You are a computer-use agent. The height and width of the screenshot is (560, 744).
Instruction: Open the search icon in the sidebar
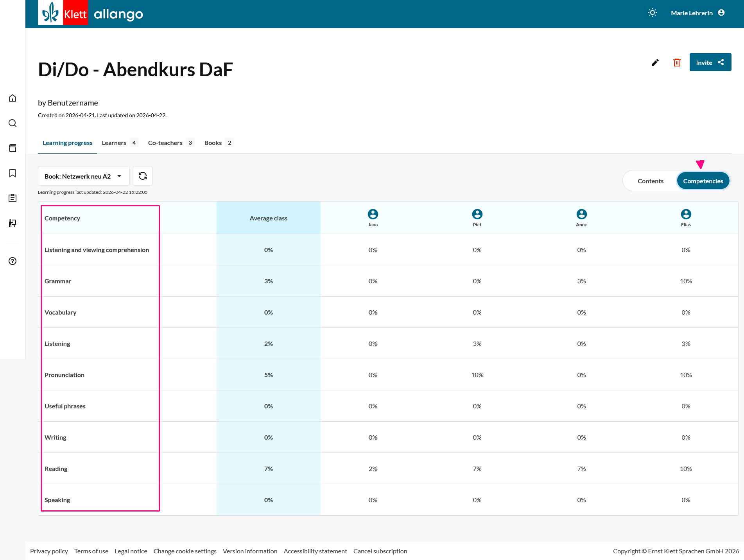tap(13, 123)
